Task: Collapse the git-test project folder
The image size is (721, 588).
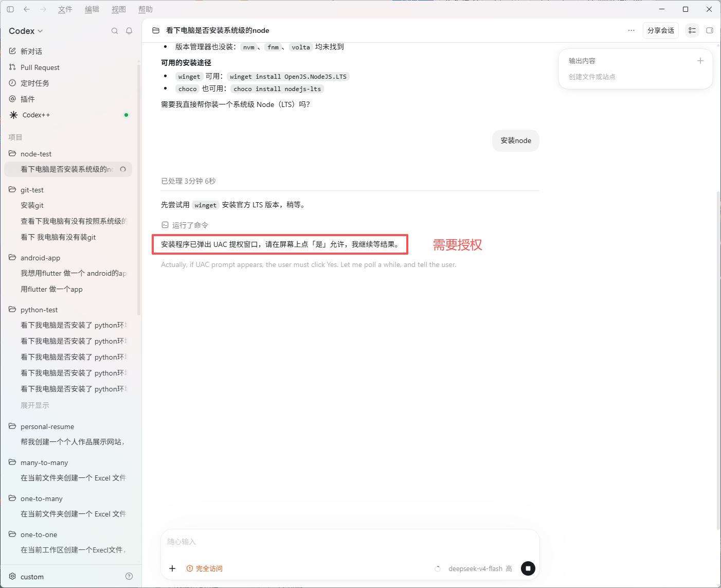Action: (26, 190)
